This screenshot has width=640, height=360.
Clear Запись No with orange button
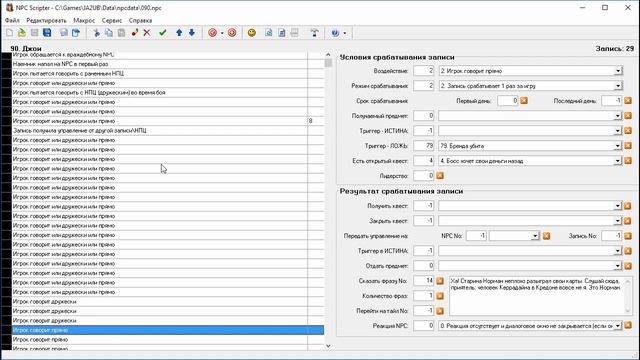(628, 236)
